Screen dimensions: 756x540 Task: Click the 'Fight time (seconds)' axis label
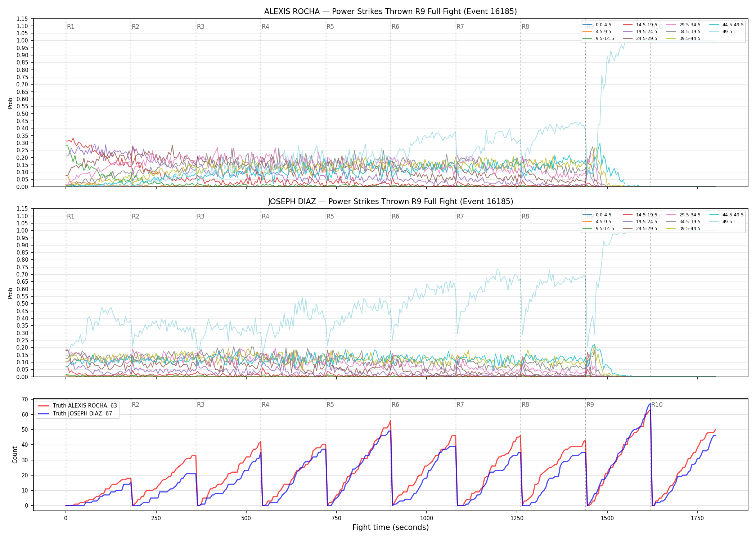pos(391,528)
